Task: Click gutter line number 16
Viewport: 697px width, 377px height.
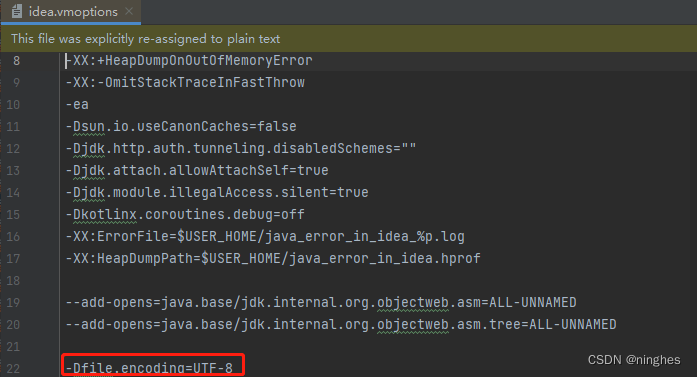Action: 13,236
